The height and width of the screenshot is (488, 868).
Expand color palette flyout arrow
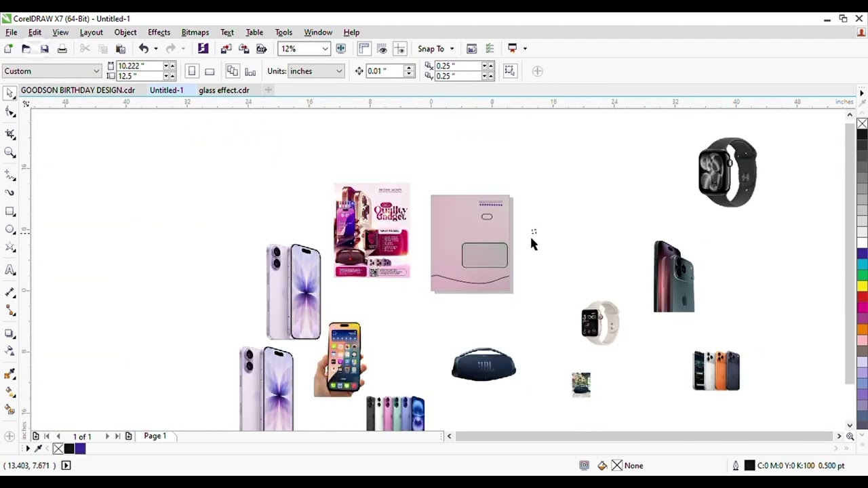[862, 94]
